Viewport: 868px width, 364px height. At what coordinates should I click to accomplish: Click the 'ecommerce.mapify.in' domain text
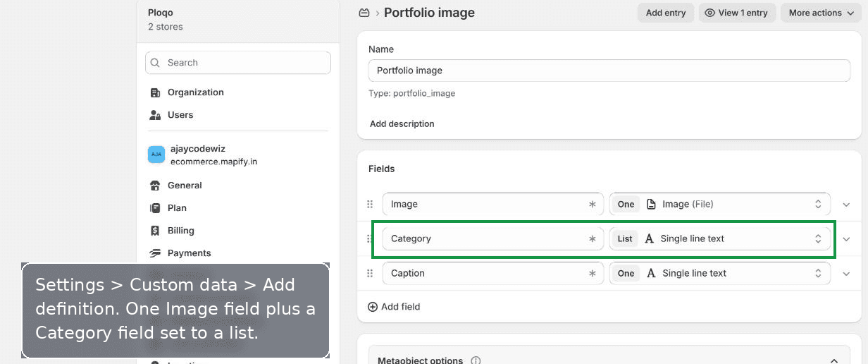[x=213, y=162]
